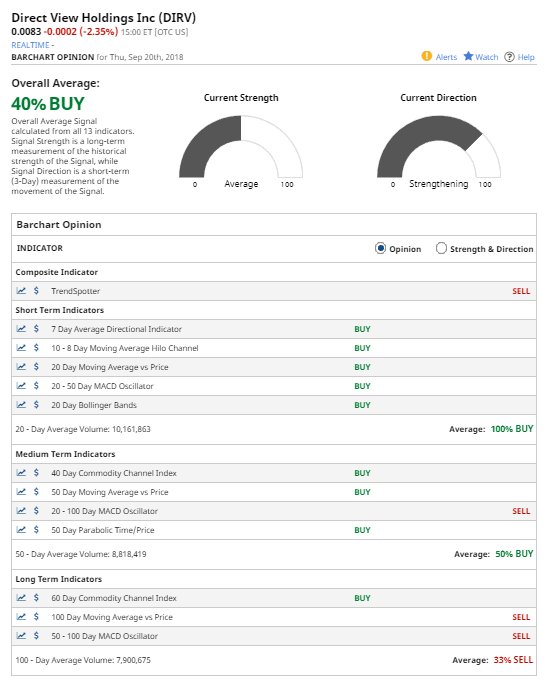Click dollar icon for 50 Day Parabolic Time/Price
Viewport: 546px width, 686px height.
pos(36,530)
